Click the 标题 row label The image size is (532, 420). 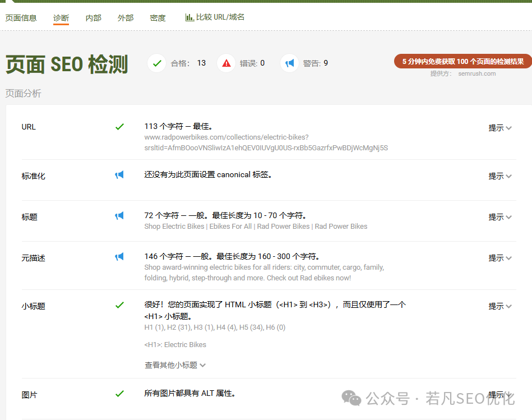30,217
